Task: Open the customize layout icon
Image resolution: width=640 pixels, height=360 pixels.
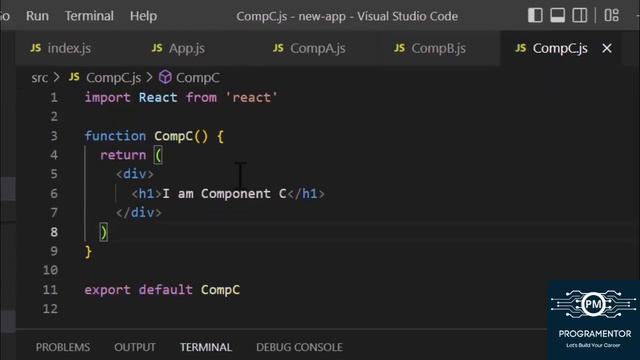Action: pos(611,16)
